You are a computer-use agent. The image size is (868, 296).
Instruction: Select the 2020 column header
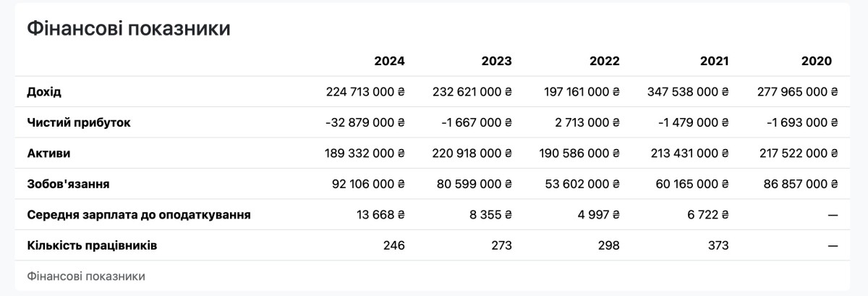pos(817,61)
